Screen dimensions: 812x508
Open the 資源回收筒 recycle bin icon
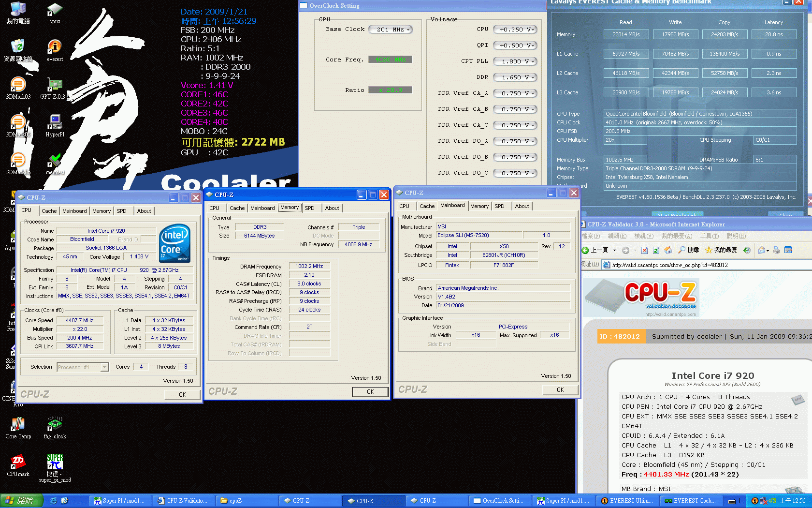tap(18, 50)
